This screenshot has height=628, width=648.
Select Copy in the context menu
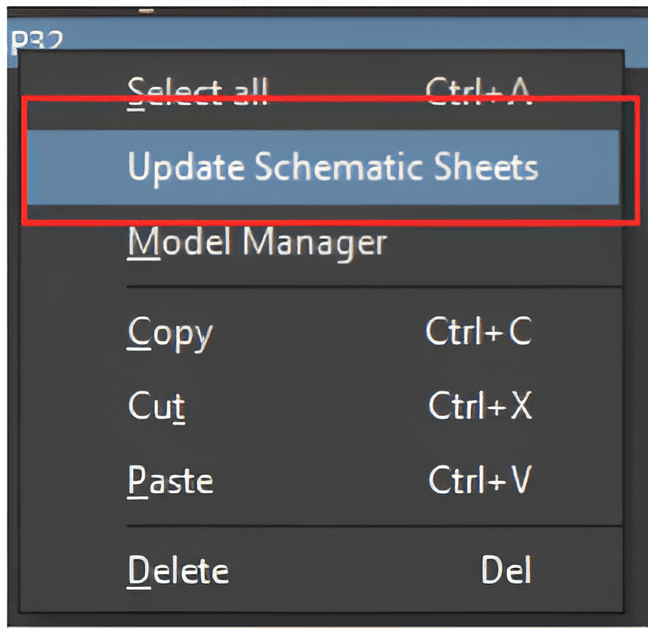click(x=170, y=332)
